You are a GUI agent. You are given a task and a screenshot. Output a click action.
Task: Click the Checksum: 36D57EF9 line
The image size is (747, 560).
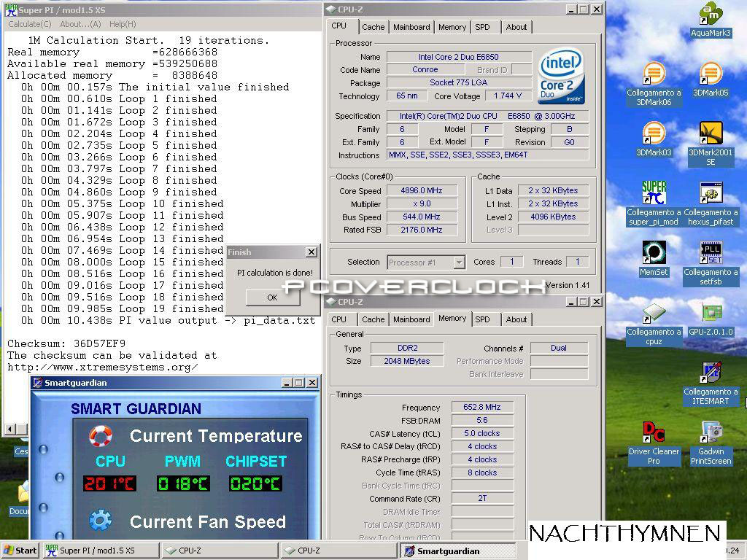coord(66,343)
